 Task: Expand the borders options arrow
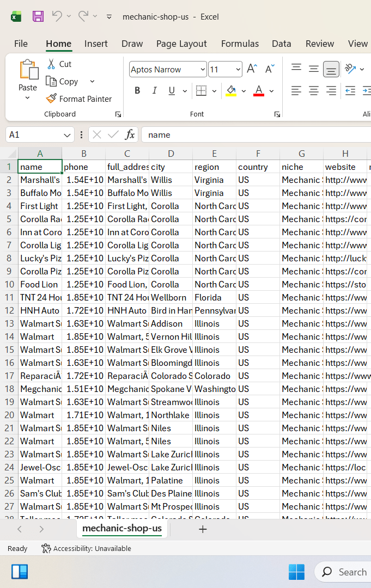tap(214, 91)
